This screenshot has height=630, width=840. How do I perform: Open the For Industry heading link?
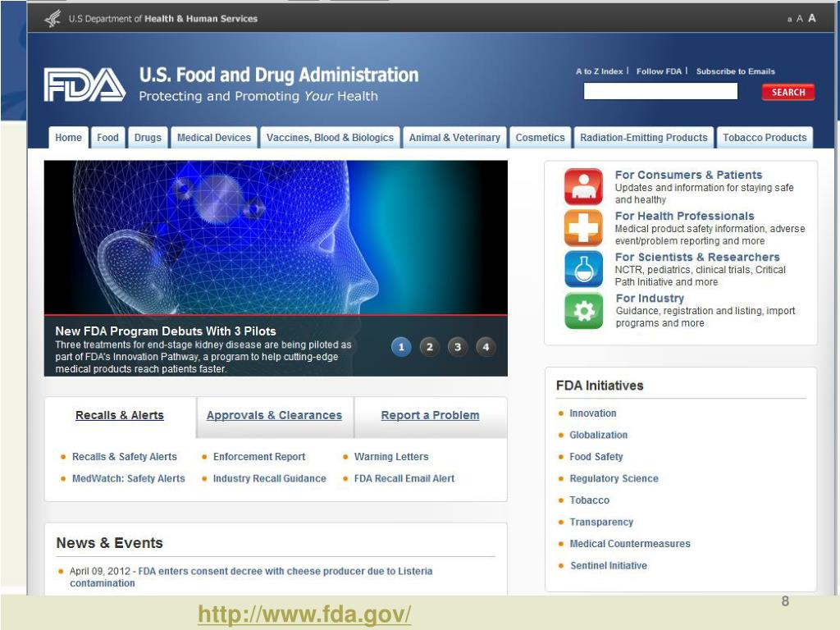coord(650,299)
